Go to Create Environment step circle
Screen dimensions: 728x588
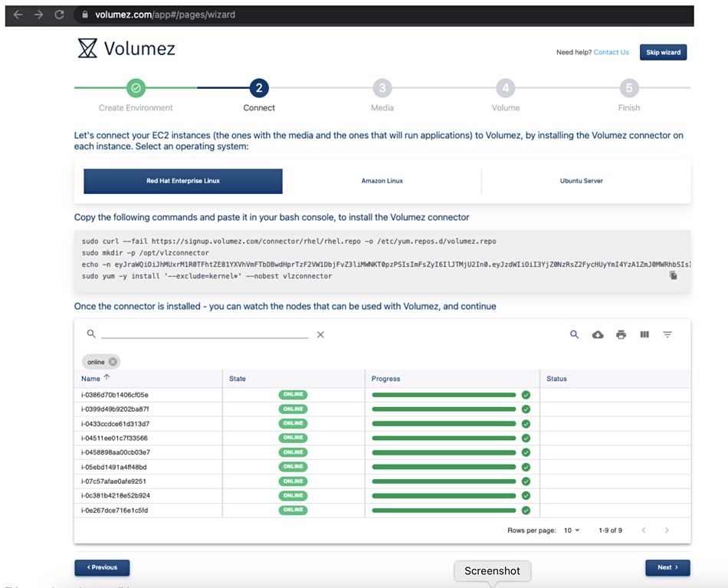[136, 88]
